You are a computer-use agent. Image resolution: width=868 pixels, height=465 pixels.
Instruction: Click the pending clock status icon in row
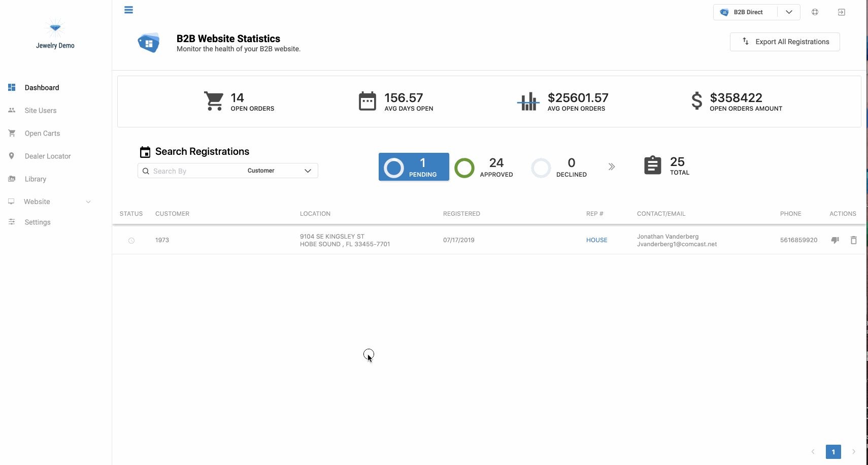point(131,241)
